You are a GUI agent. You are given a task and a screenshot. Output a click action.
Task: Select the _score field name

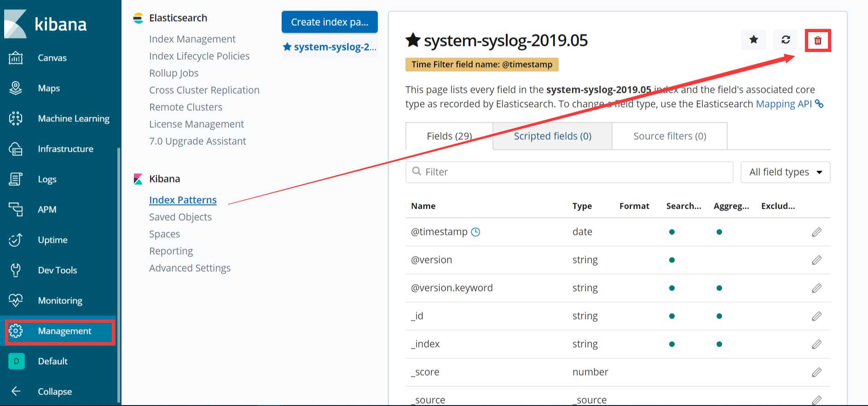pyautogui.click(x=425, y=372)
